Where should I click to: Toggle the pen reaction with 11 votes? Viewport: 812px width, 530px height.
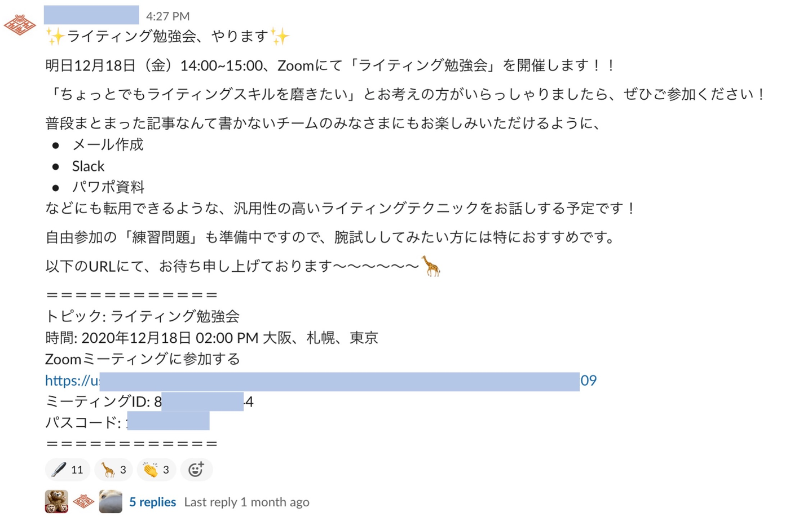click(67, 470)
